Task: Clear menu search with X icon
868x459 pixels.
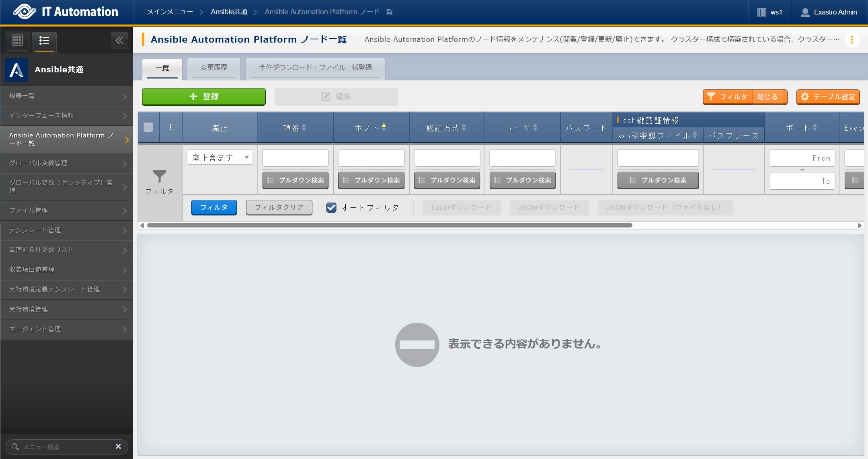Action: pyautogui.click(x=118, y=447)
